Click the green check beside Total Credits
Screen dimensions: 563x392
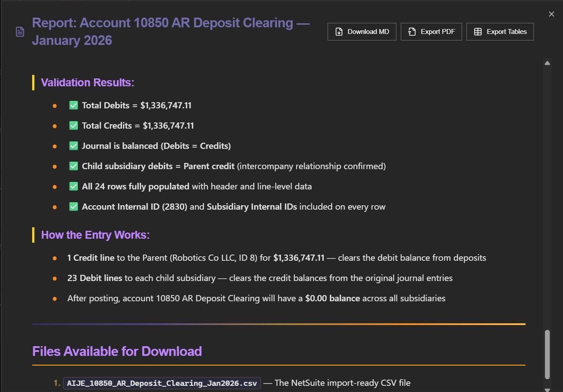(x=74, y=126)
